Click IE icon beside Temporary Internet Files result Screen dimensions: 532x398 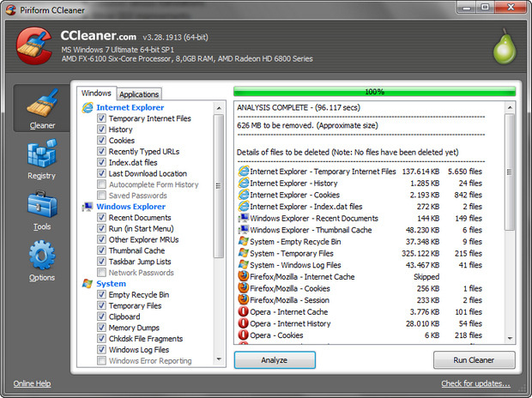tap(244, 171)
